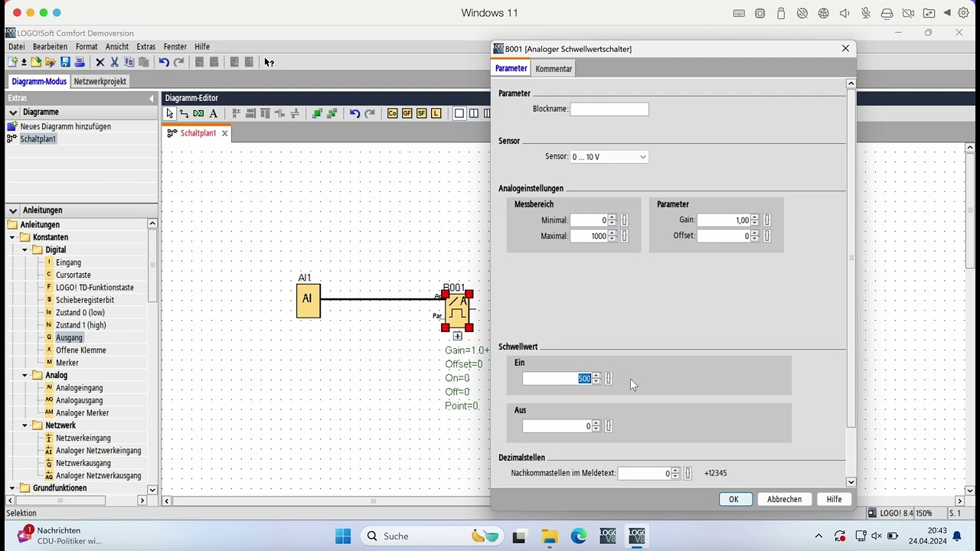Switch to the Kommentar tab
Image resolution: width=980 pixels, height=551 pixels.
(x=554, y=69)
